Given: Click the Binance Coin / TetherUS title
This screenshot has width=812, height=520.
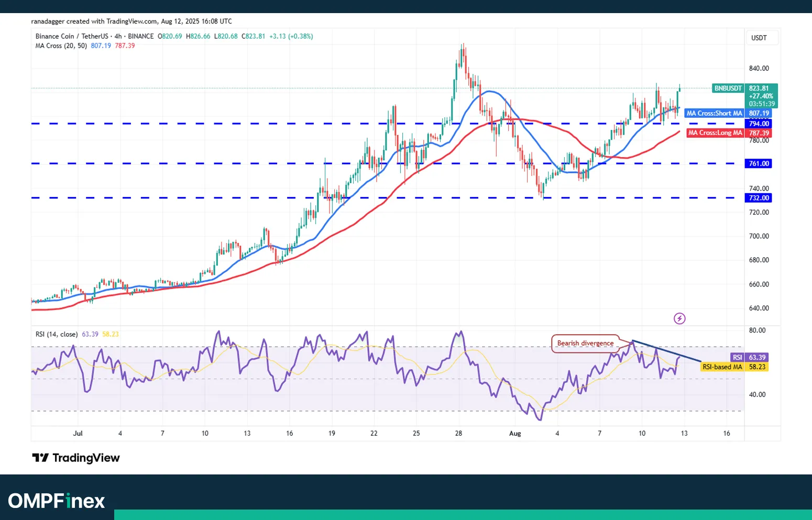Looking at the screenshot, I should point(72,36).
